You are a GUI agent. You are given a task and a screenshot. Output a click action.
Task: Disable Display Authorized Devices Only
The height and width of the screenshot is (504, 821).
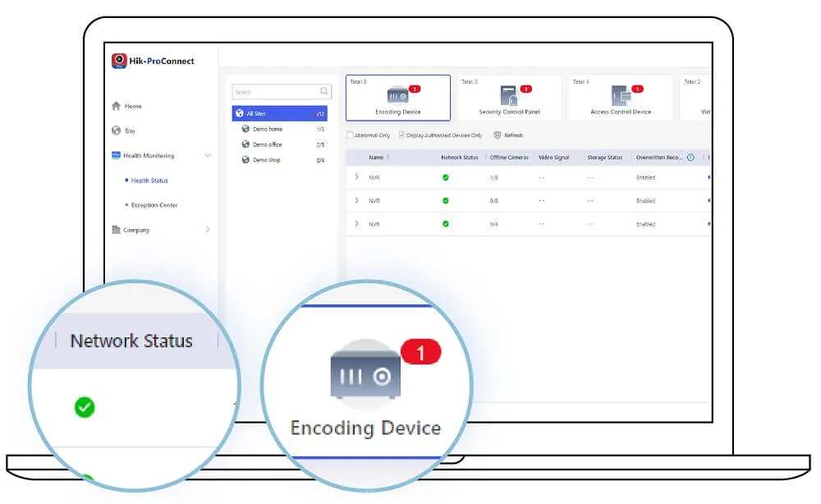(x=402, y=135)
